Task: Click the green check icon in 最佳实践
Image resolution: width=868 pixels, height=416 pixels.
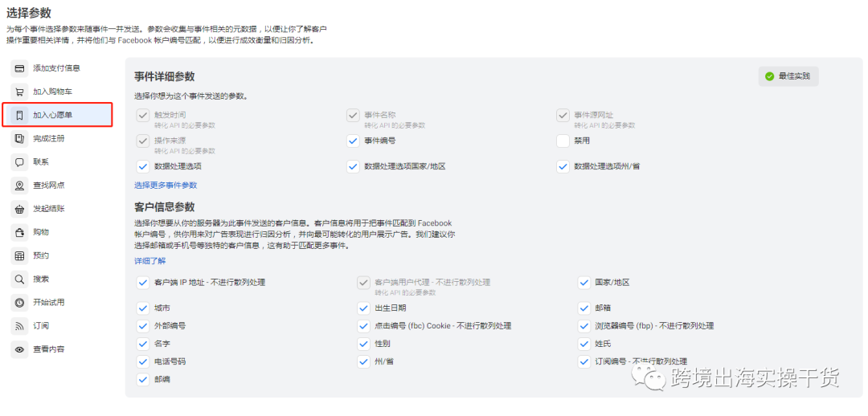Action: click(x=769, y=76)
